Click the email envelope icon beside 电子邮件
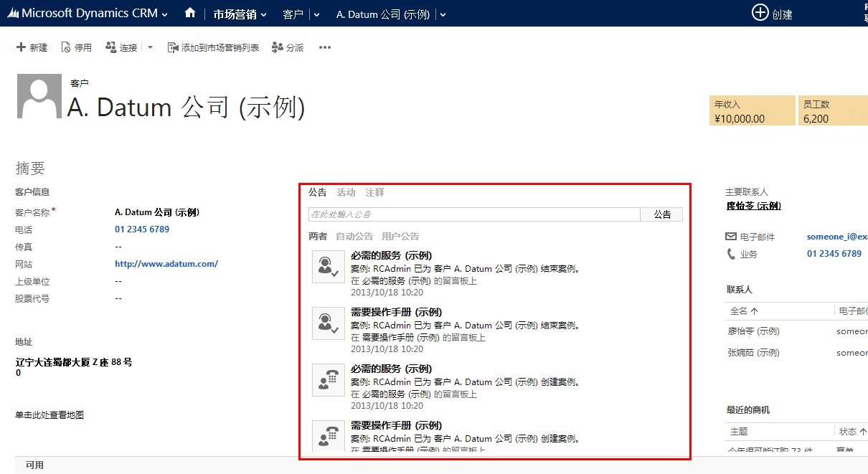The height and width of the screenshot is (474, 868). pos(731,237)
